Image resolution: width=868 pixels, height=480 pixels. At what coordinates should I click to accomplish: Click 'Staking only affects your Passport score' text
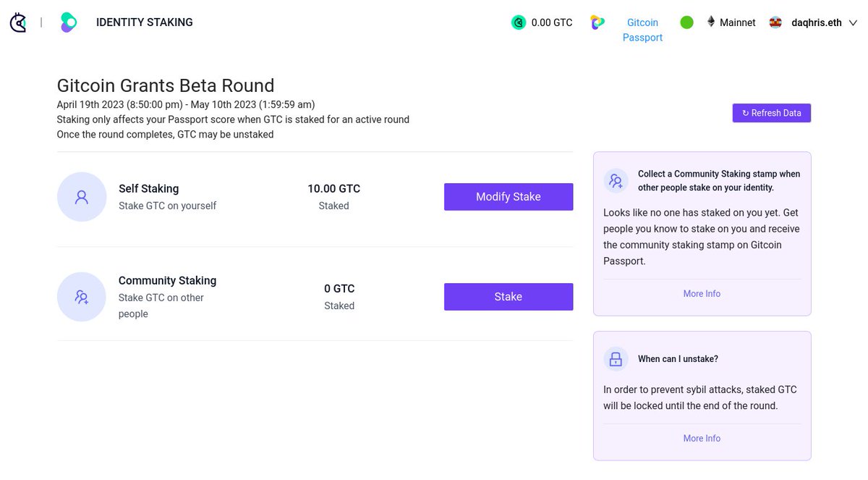(233, 119)
